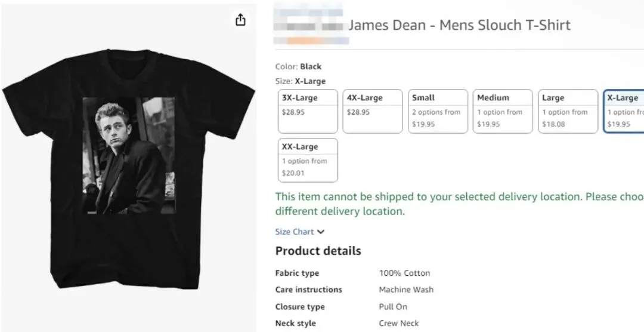
Task: Click the Care instructions label
Action: click(x=308, y=290)
